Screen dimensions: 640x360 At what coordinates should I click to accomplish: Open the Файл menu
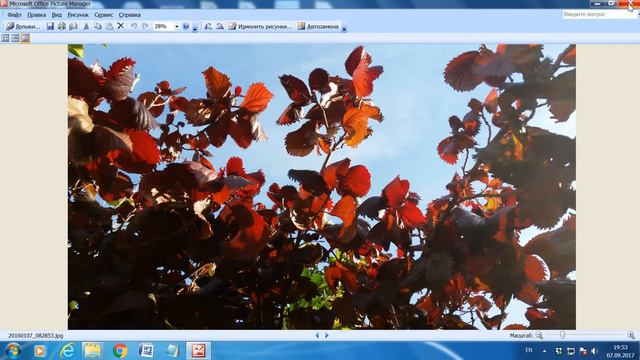click(x=14, y=15)
